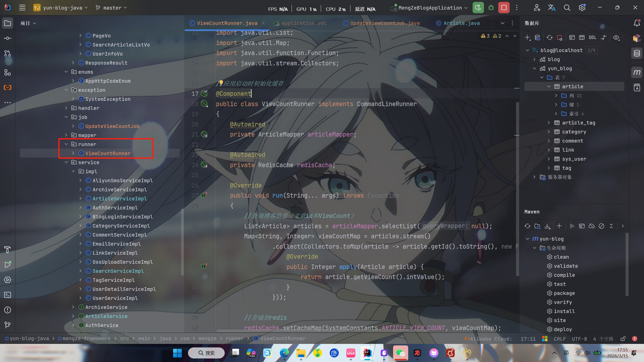Switch to application.yml tab

(x=304, y=23)
